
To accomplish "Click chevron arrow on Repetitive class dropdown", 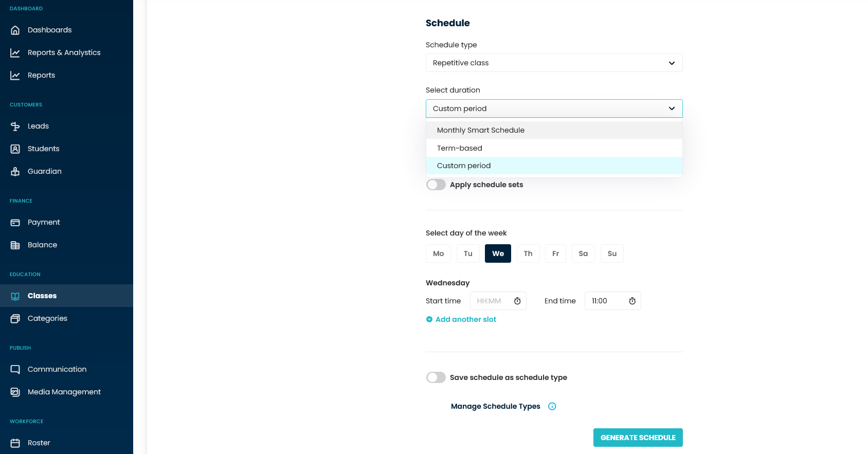I will (x=672, y=63).
